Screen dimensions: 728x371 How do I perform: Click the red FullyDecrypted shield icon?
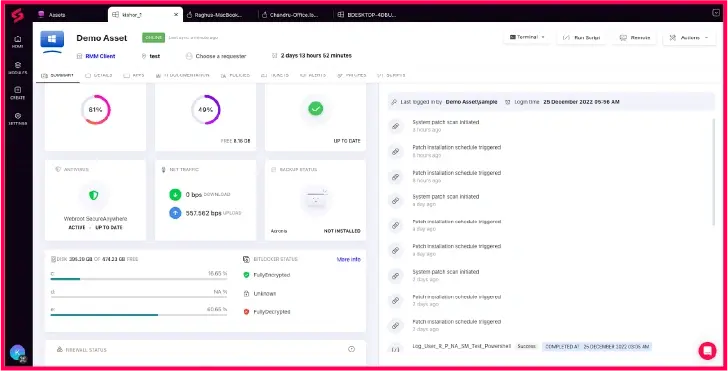[247, 312]
